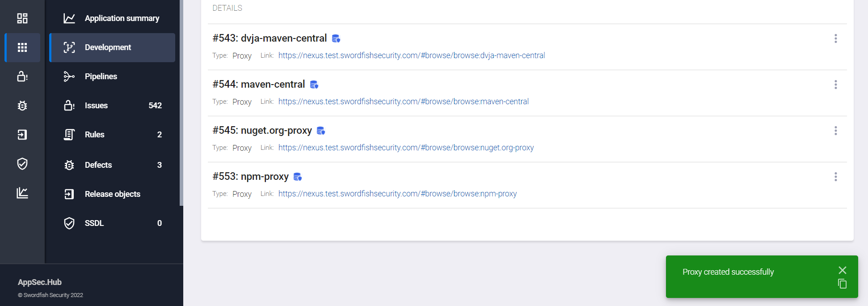Dismiss the Proxy created successfully notification
Screen dimensions: 868x306
pyautogui.click(x=842, y=270)
